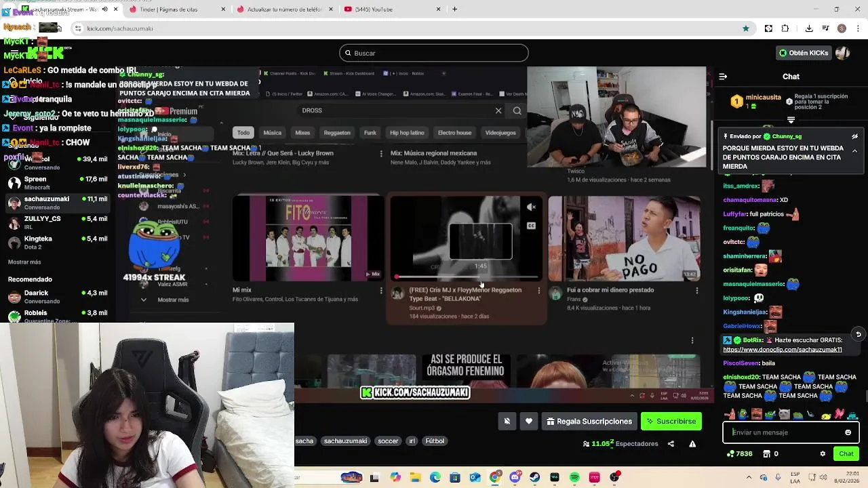Open the FITO Mi mix thumbnail
Viewport: 868px width, 488px height.
click(309, 239)
